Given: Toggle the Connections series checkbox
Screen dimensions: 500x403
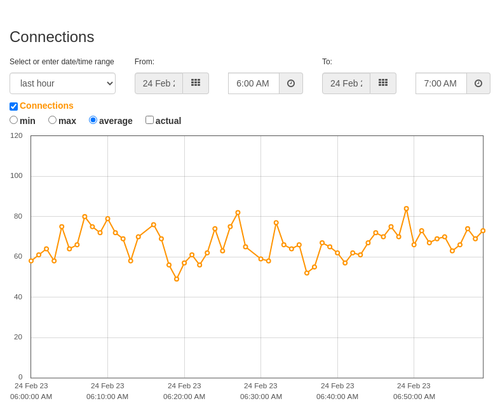Looking at the screenshot, I should (14, 106).
